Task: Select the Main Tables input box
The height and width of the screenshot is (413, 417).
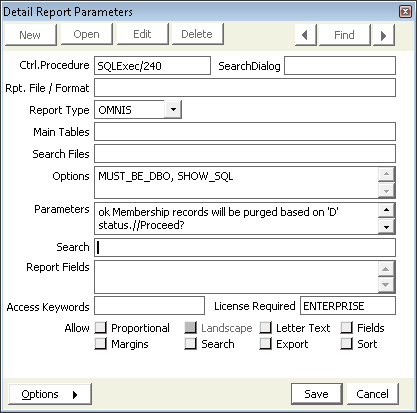Action: tap(245, 132)
